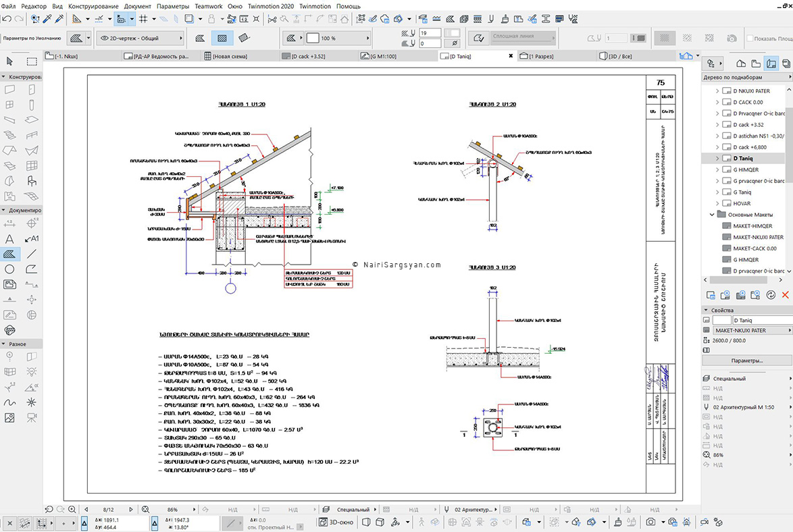
Task: Click navigator horizontal scrollbar
Action: pos(738,280)
